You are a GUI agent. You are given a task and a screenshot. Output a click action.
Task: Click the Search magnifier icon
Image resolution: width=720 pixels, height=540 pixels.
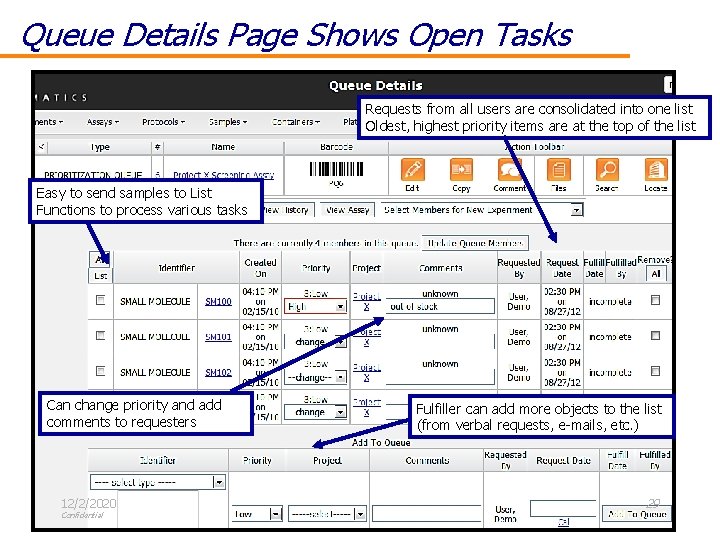[607, 170]
